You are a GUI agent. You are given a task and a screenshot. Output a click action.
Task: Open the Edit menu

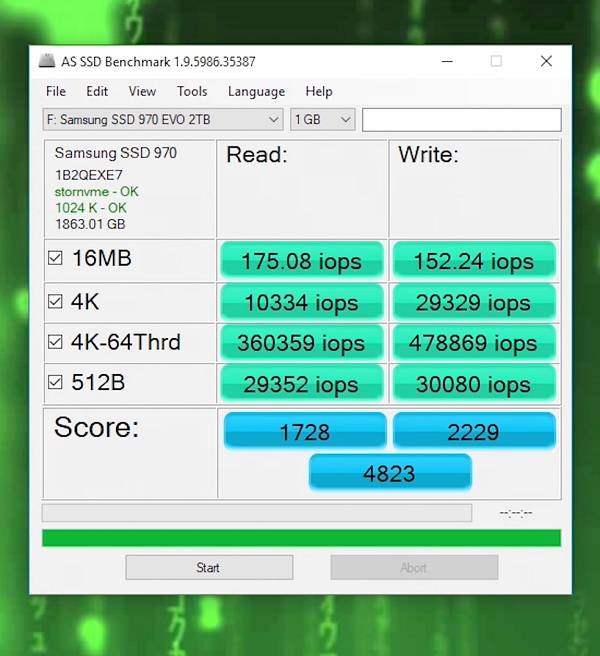97,91
